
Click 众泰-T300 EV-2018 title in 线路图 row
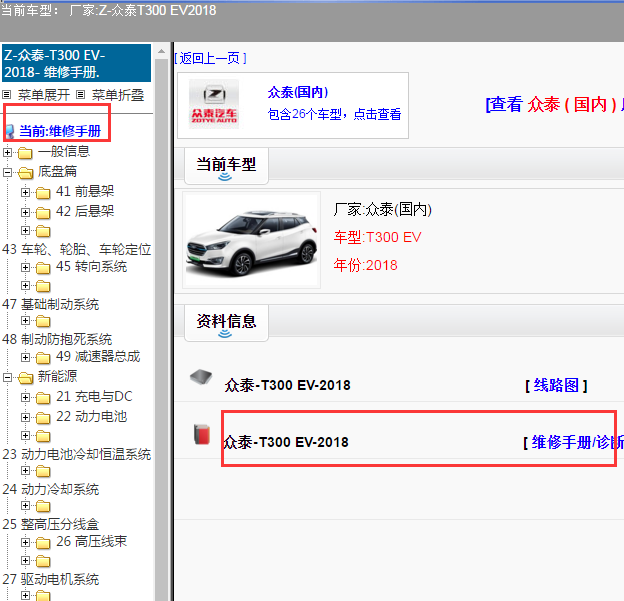tap(287, 385)
